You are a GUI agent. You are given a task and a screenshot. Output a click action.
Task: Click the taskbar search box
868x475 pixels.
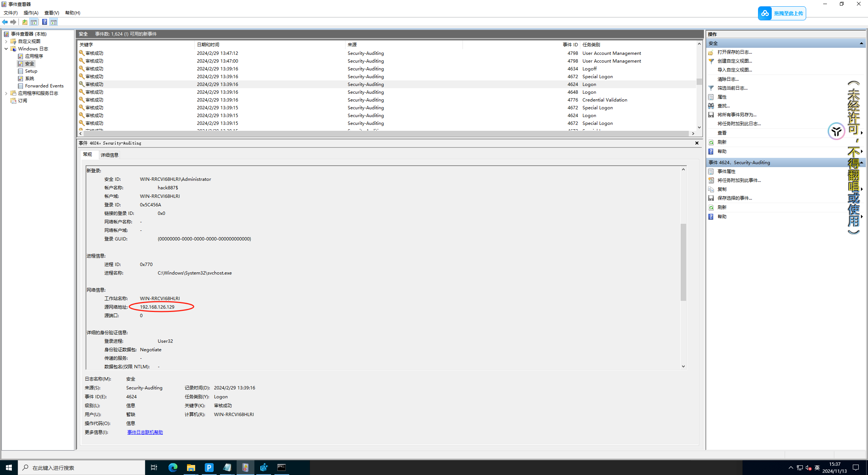81,468
